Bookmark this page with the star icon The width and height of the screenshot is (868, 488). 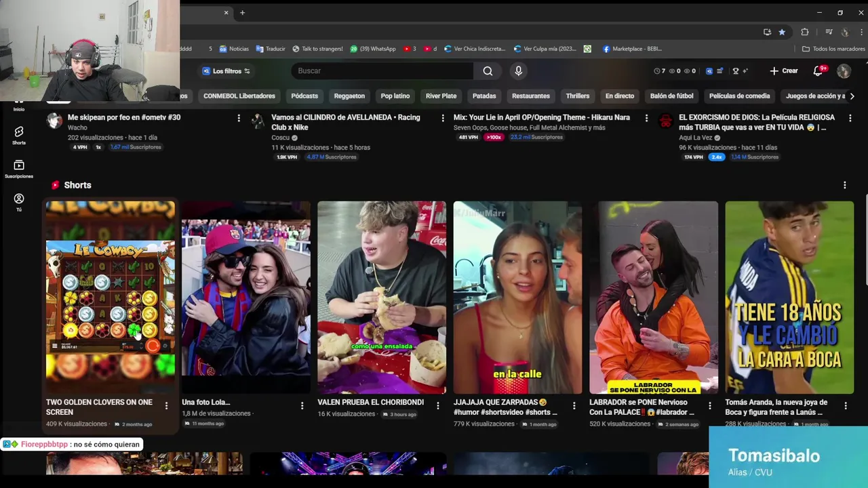point(782,32)
